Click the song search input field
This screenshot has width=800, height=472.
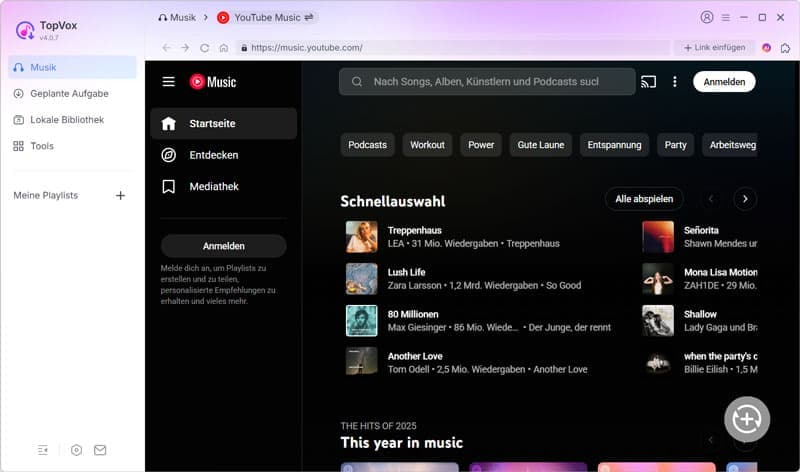487,82
